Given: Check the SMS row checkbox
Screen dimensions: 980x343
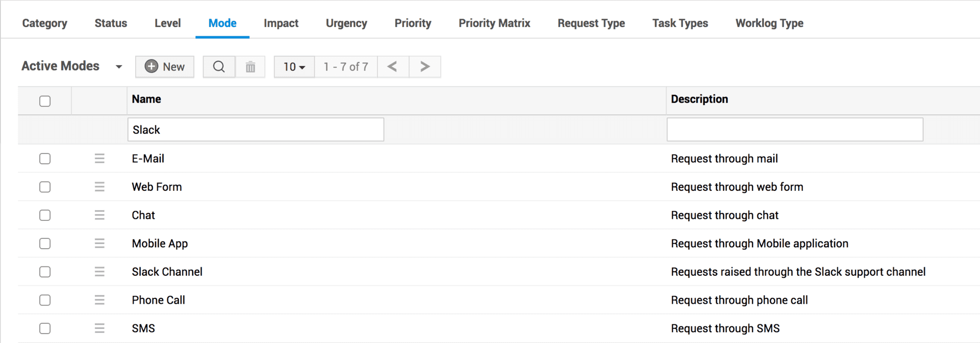Looking at the screenshot, I should coord(45,328).
